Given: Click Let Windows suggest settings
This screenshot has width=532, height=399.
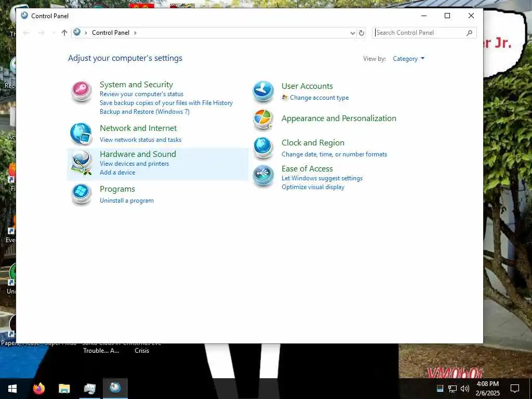Looking at the screenshot, I should [322, 178].
